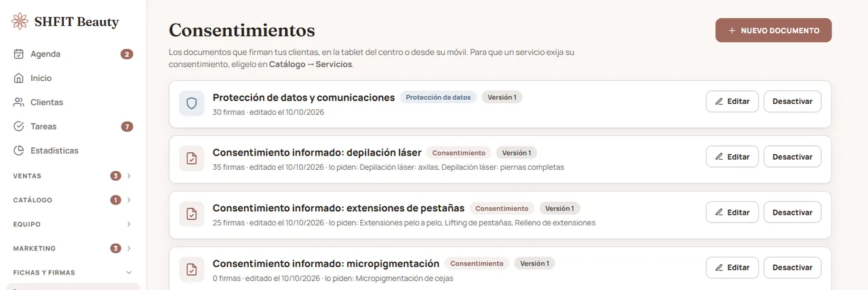The image size is (868, 290).
Task: Click the Catálogo badge showing 1
Action: click(116, 200)
